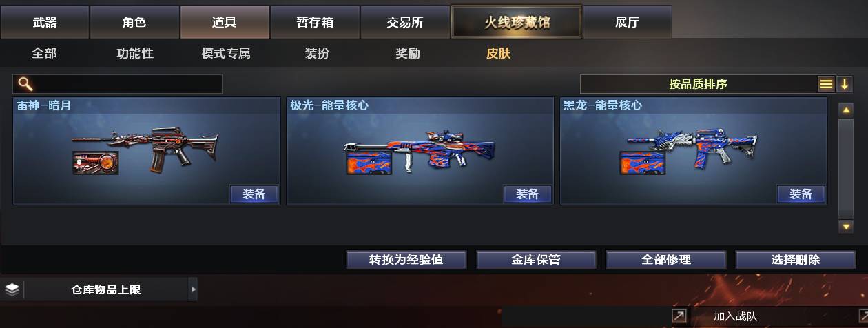Select the 雷神-暗月 skin card thumbnail

pos(145,149)
